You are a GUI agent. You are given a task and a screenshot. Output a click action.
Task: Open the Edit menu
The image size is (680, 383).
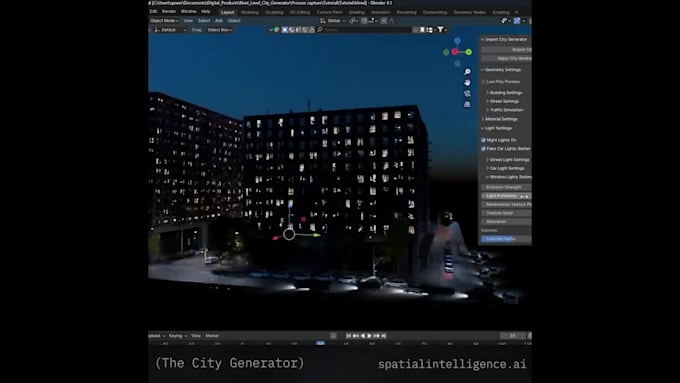click(153, 11)
